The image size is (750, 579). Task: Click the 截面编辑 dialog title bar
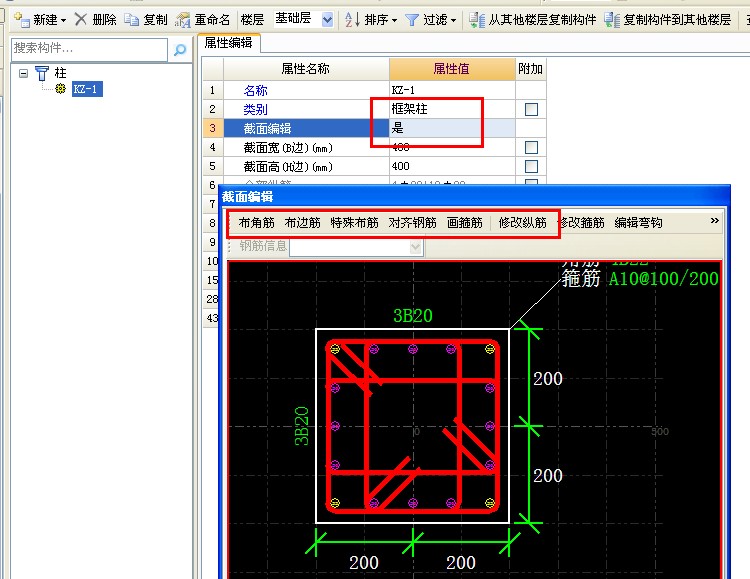474,196
